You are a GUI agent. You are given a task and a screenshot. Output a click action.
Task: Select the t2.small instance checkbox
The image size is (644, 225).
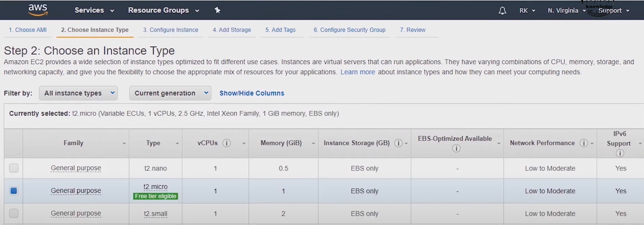coord(14,213)
